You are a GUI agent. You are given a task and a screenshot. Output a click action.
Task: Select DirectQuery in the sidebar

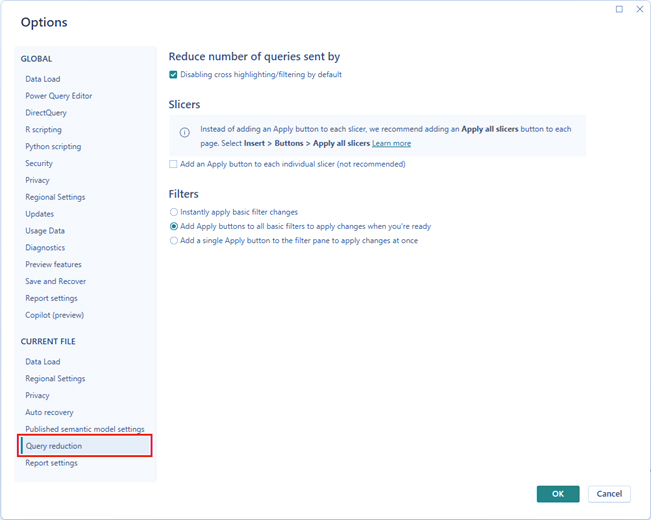pyautogui.click(x=46, y=113)
